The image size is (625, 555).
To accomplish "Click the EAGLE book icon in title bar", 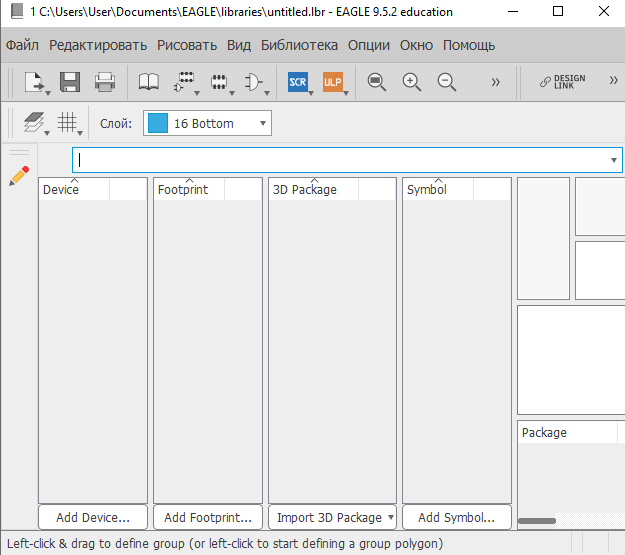I will click(x=17, y=11).
